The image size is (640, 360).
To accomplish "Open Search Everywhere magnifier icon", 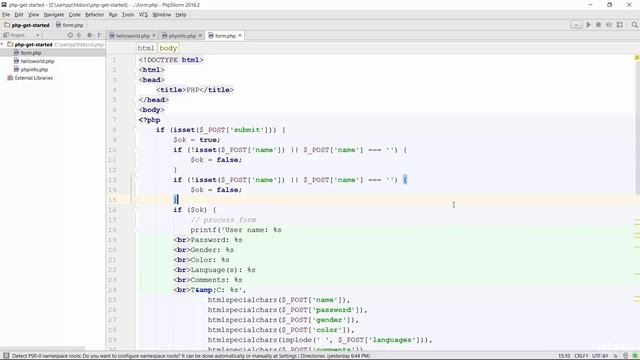I will pyautogui.click(x=634, y=25).
